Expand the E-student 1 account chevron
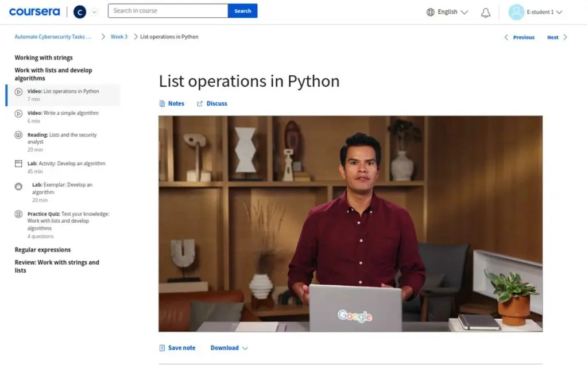The height and width of the screenshot is (368, 588). [559, 12]
